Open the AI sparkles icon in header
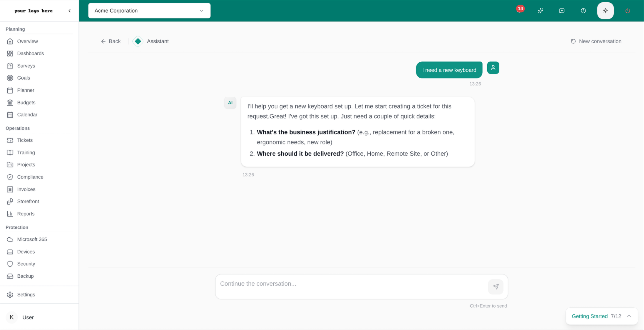 coord(540,11)
